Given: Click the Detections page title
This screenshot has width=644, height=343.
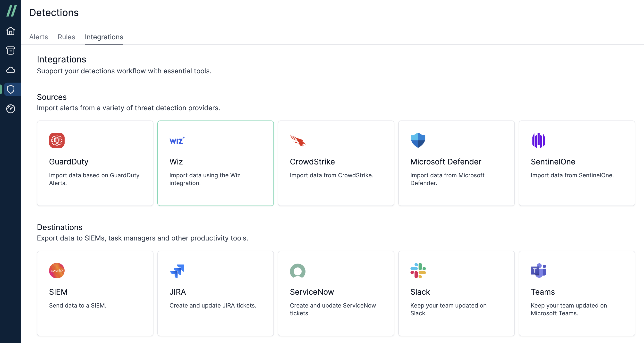Looking at the screenshot, I should (x=54, y=12).
